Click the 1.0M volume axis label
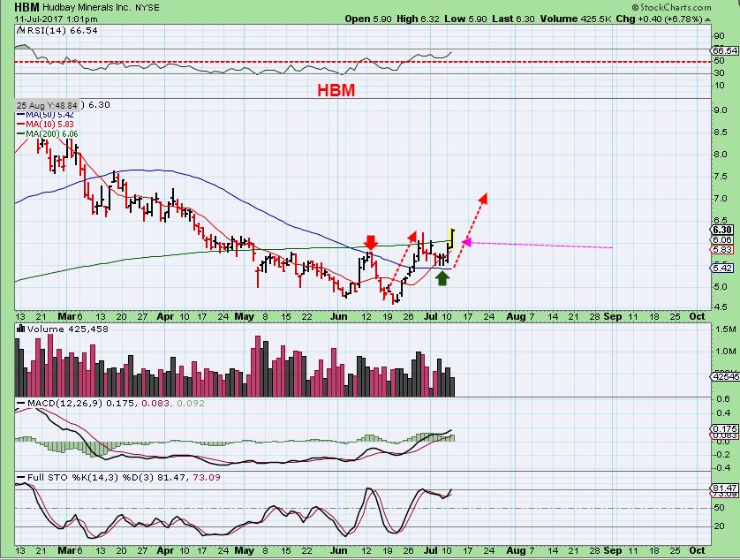This screenshot has height=560, width=740. pos(725,351)
